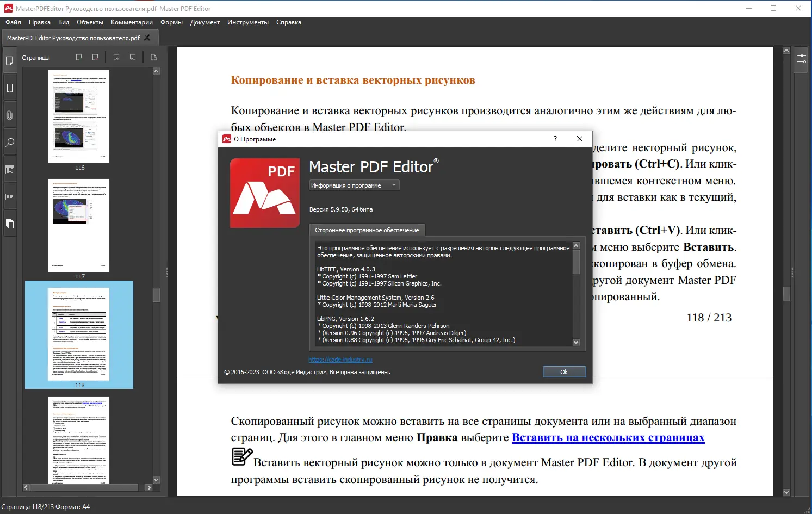Click the Little Color Management System, Version 2.6 line
This screenshot has height=514, width=812.
(x=376, y=298)
